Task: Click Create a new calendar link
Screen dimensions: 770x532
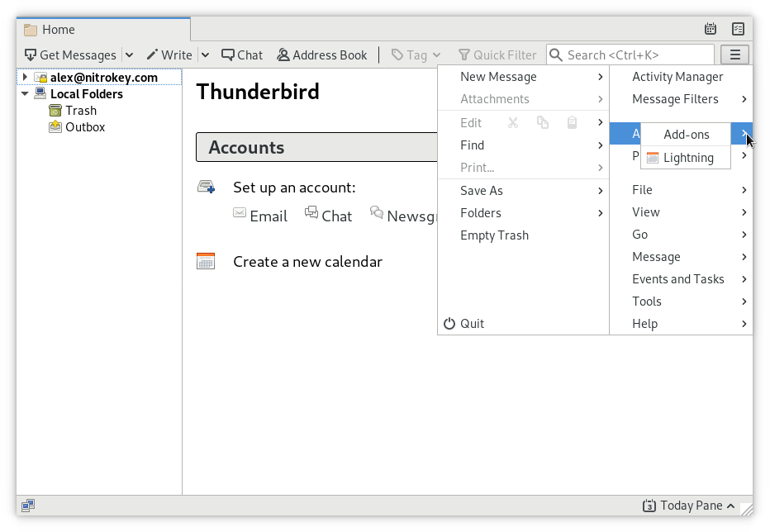Action: [307, 262]
